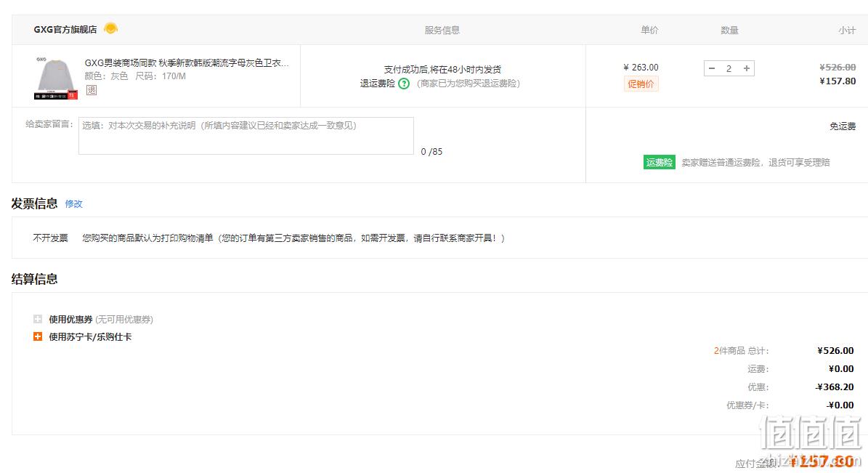868x473 pixels.
Task: Click the GXG store badge icon
Action: 110,28
